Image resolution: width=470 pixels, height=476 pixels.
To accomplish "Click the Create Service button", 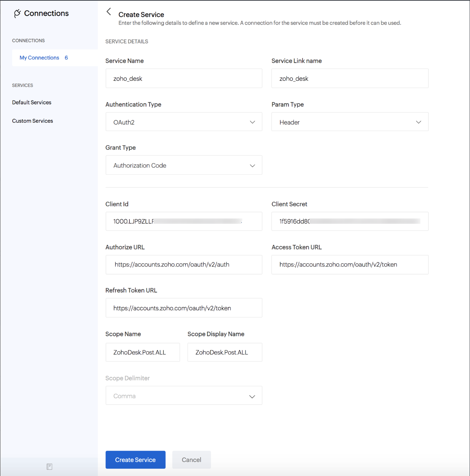I will [135, 459].
